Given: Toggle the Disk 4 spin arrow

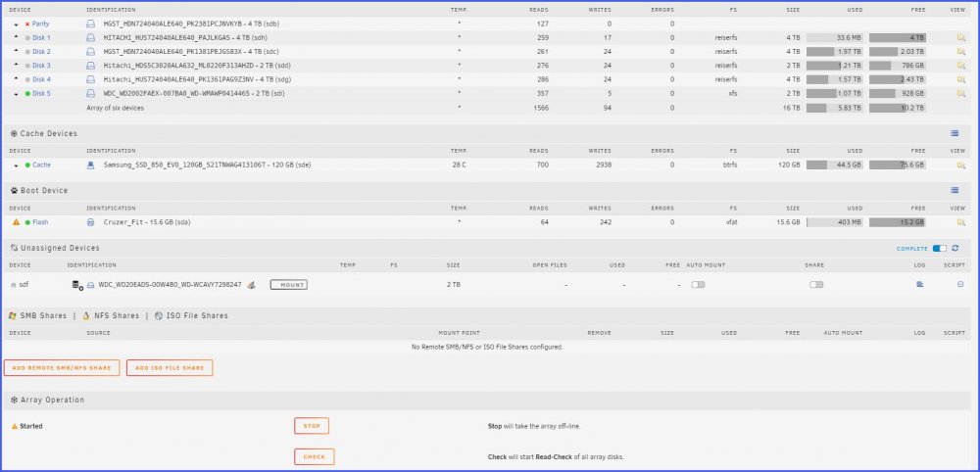Looking at the screenshot, I should [16, 78].
